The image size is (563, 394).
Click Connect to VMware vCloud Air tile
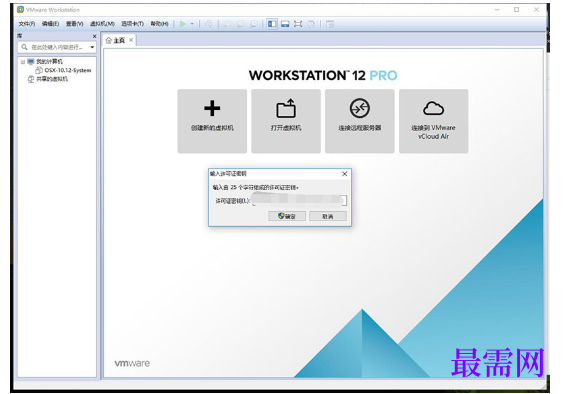(433, 121)
